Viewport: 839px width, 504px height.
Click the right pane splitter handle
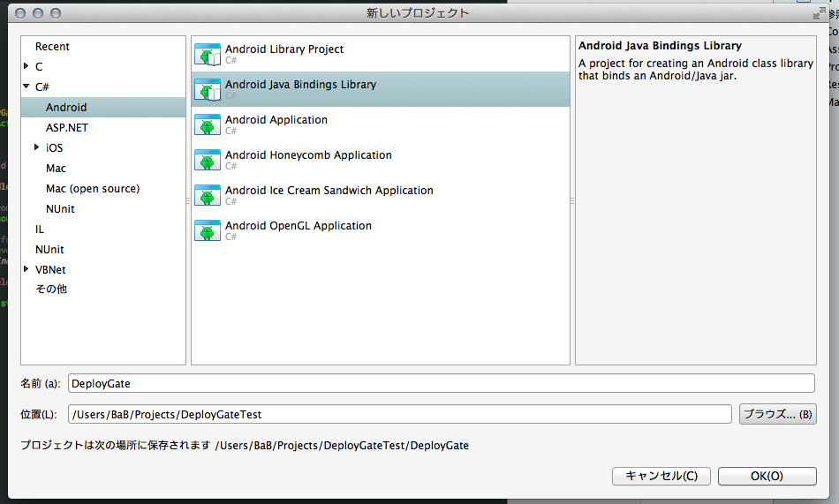click(572, 201)
